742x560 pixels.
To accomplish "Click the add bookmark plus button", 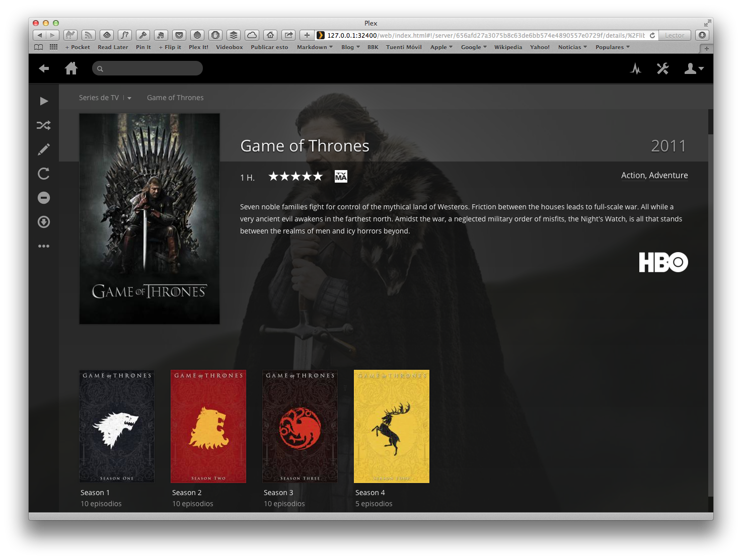I will (x=307, y=35).
